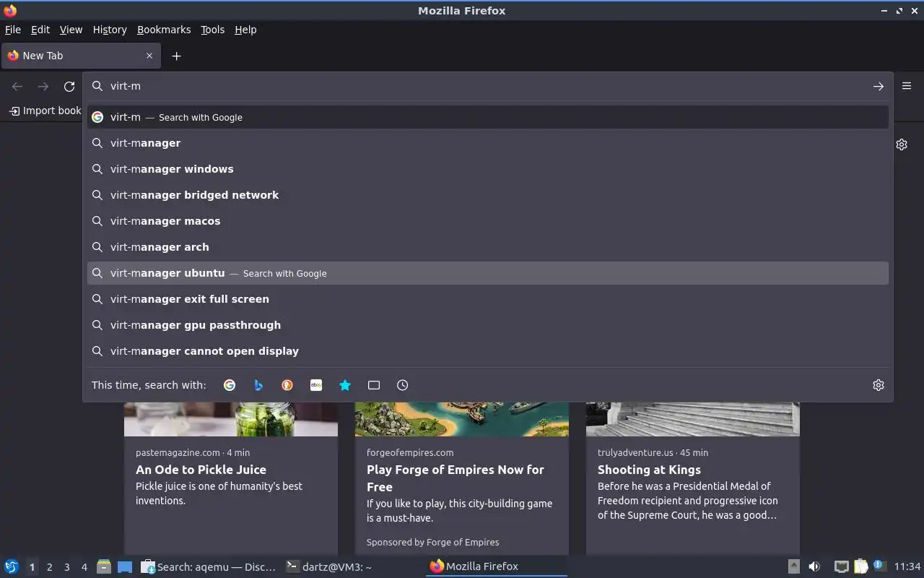Open the Help menu
924x578 pixels.
245,30
